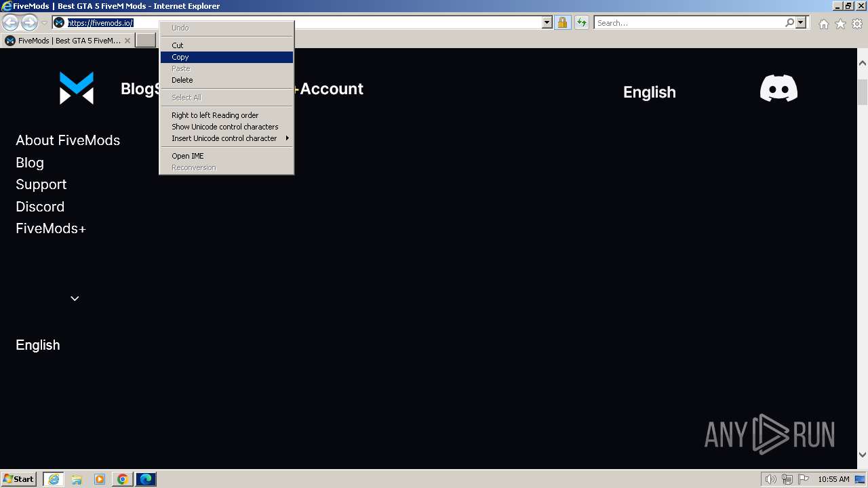Close the FiveMods tab
This screenshot has height=488, width=868.
pyautogui.click(x=127, y=41)
